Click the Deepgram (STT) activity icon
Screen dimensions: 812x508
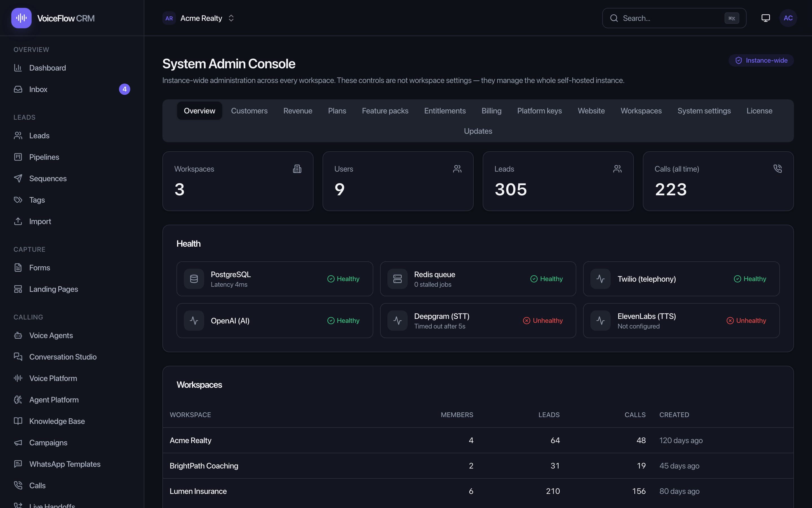pyautogui.click(x=398, y=321)
